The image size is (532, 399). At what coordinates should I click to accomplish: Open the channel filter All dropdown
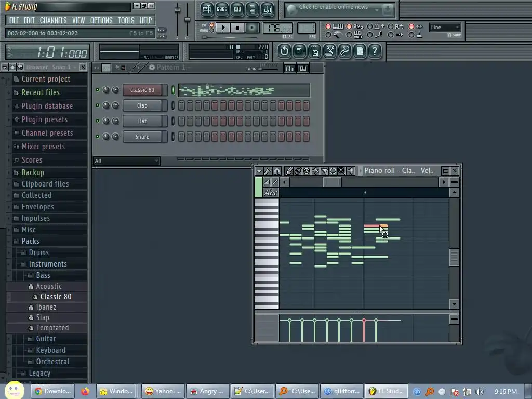pos(126,161)
